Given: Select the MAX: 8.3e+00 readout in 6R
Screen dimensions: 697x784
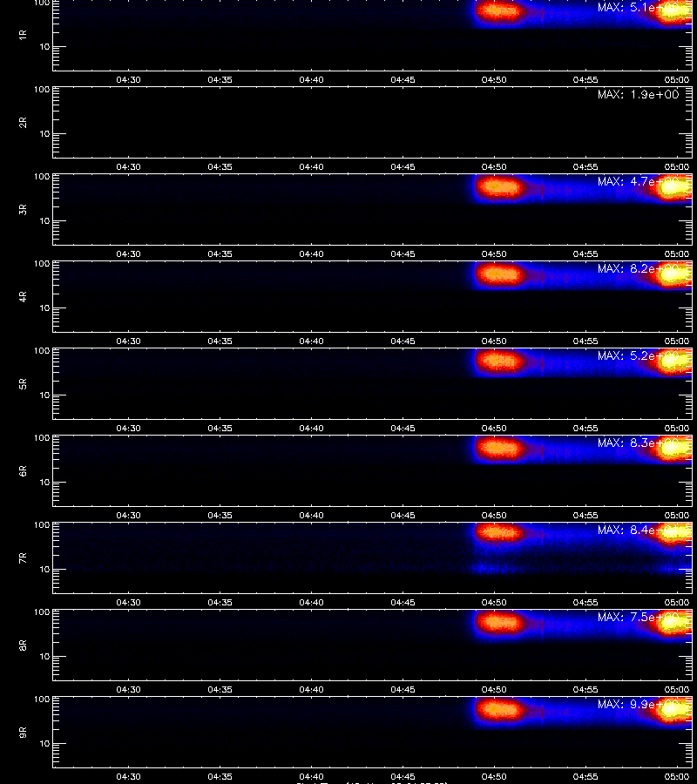Looking at the screenshot, I should click(x=639, y=443).
